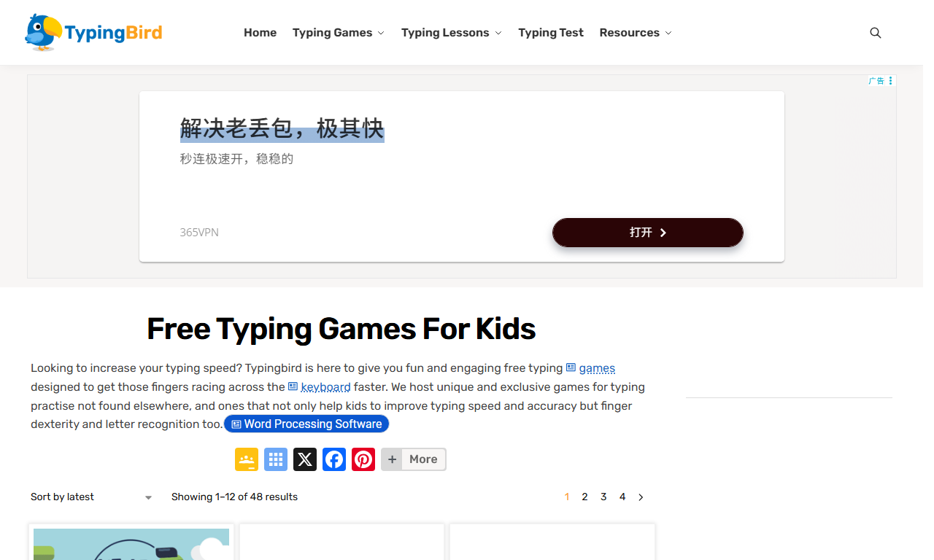
Task: Expand Typing Games chevron
Action: [381, 34]
